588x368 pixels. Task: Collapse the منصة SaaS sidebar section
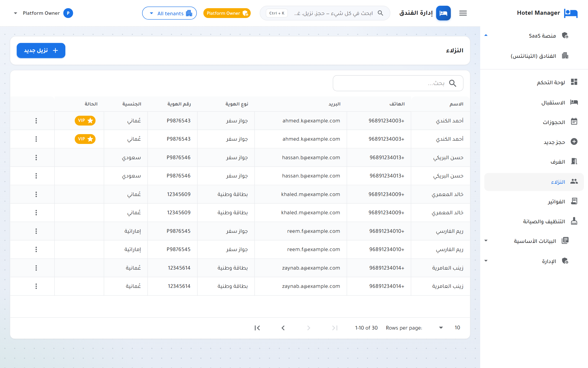pyautogui.click(x=486, y=35)
